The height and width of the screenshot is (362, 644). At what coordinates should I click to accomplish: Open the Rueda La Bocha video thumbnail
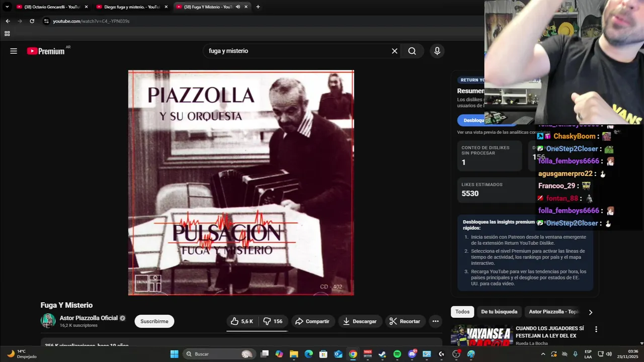click(481, 336)
